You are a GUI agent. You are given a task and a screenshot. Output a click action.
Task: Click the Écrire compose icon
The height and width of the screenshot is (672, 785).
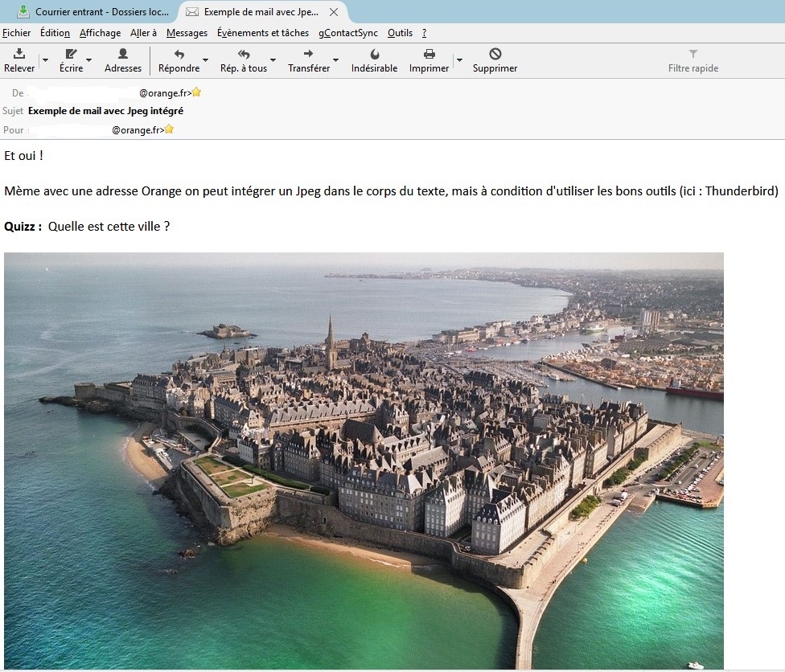point(71,55)
